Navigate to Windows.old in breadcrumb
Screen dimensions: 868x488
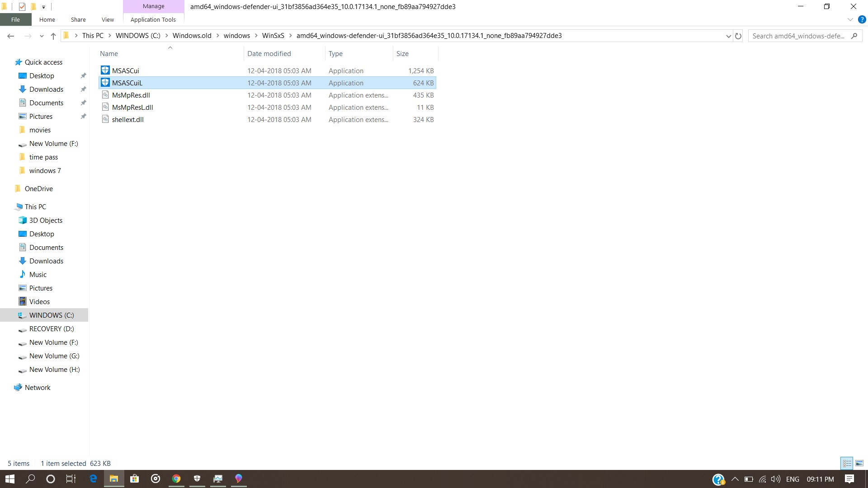[x=192, y=36]
